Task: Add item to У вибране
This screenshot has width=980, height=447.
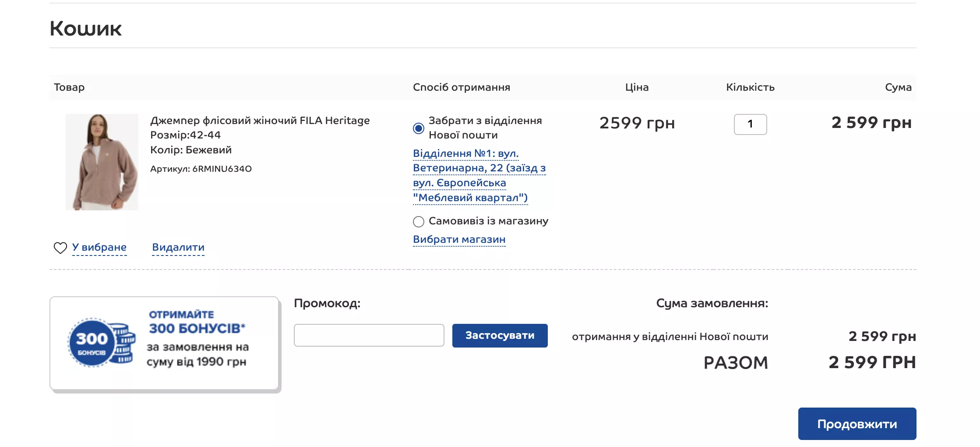Action: tap(99, 247)
